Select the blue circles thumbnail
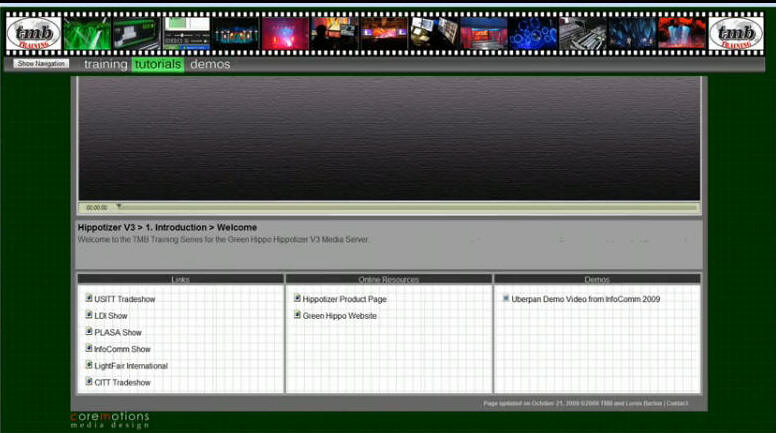 (x=533, y=34)
